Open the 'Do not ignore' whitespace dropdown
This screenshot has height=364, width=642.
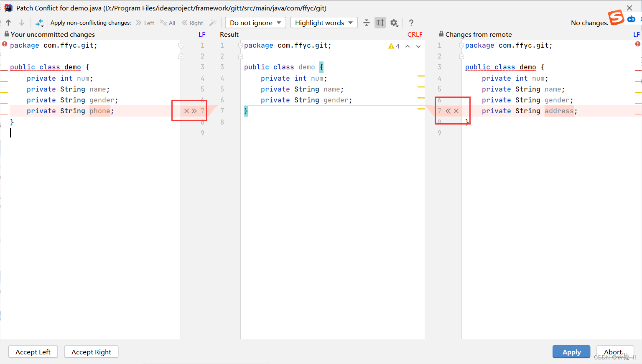[x=255, y=23]
